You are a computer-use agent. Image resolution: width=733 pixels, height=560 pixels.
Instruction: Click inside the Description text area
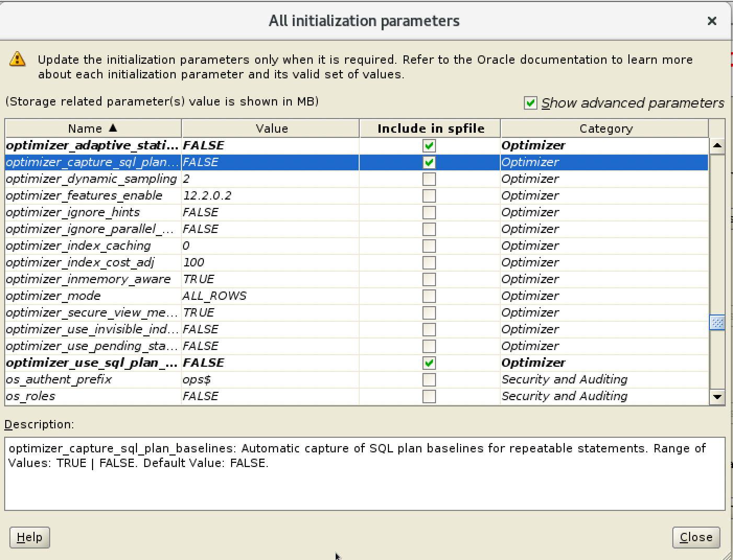pyautogui.click(x=364, y=474)
